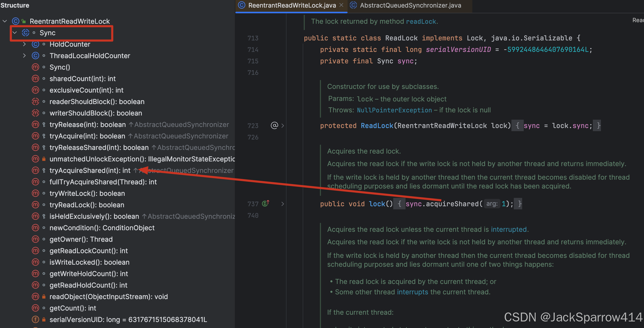
Task: Open the 'interrupted' link in the javadoc
Action: pos(509,229)
